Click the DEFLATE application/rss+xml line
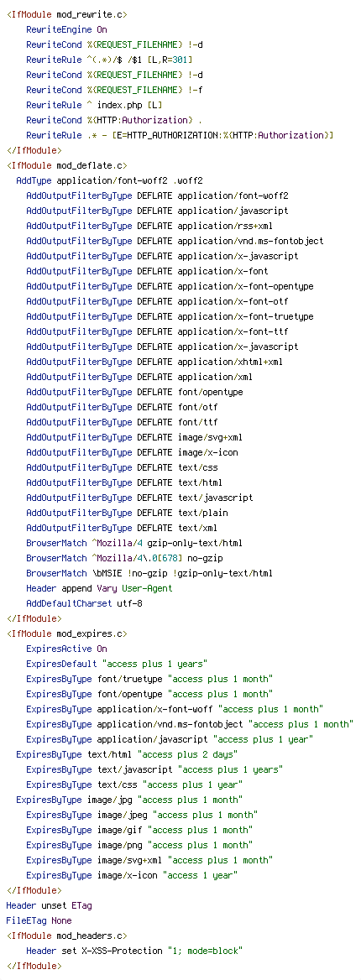Image resolution: width=361 pixels, height=980 pixels. point(149,226)
